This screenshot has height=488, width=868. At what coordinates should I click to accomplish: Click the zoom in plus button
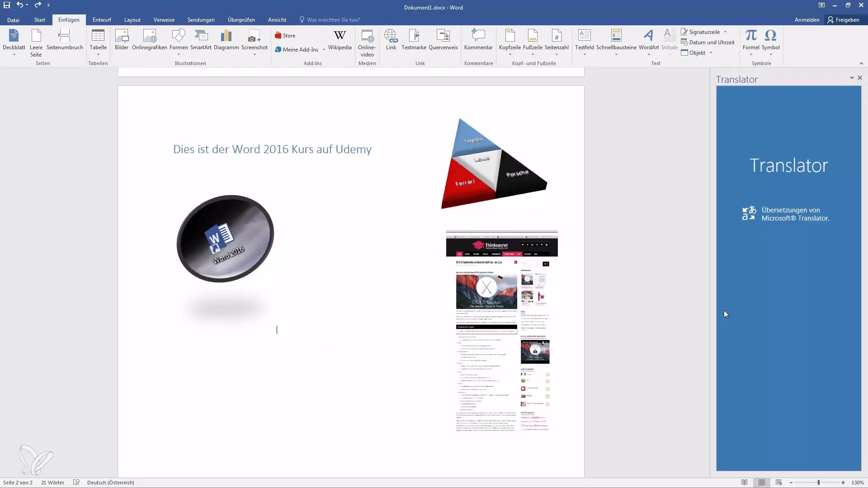point(843,483)
